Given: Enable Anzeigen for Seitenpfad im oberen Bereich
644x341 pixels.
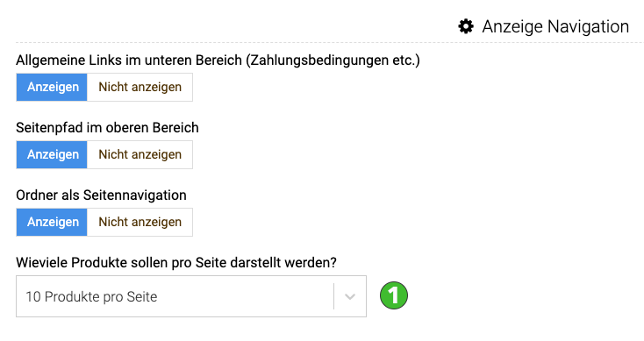Looking at the screenshot, I should 52,154.
